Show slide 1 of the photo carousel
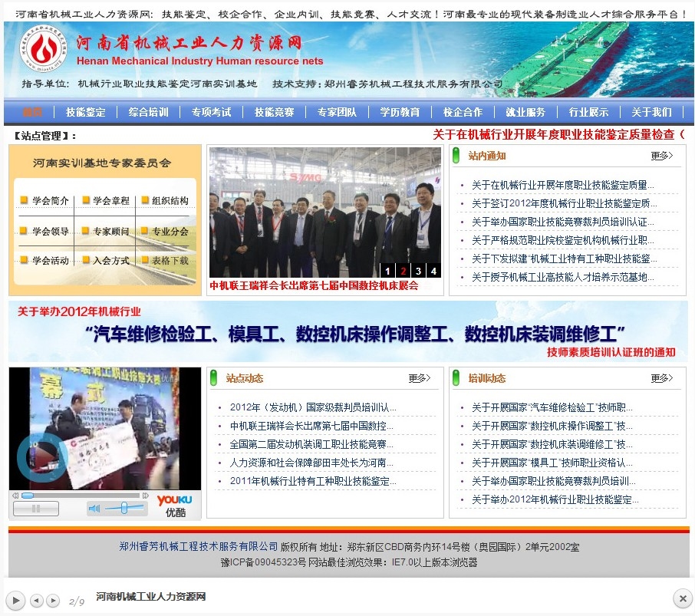Viewport: 695px width, 616px height. (x=387, y=271)
